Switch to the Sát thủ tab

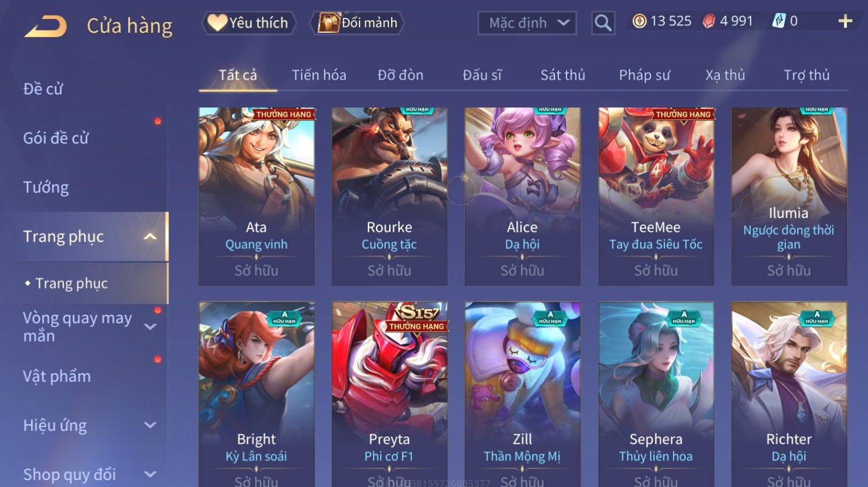(x=563, y=75)
